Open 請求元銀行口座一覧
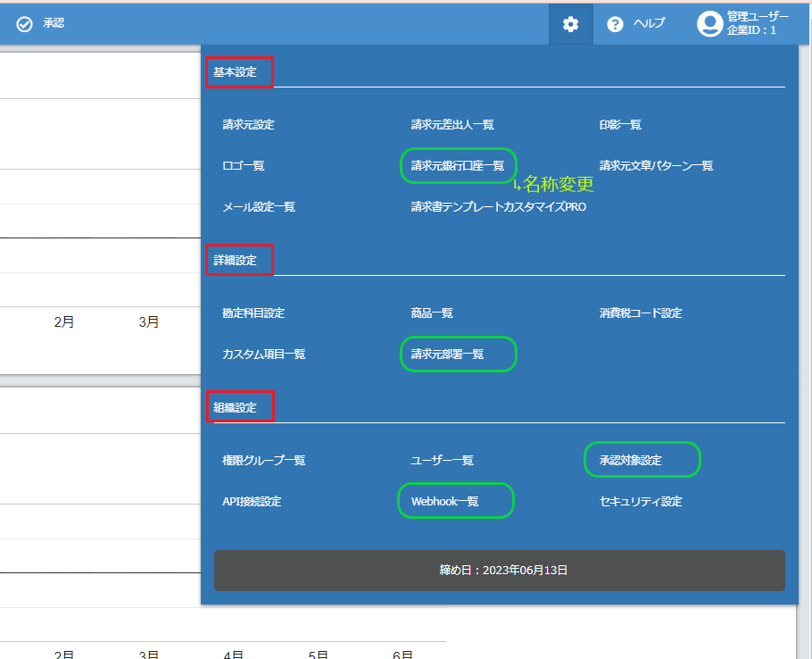 (x=459, y=165)
